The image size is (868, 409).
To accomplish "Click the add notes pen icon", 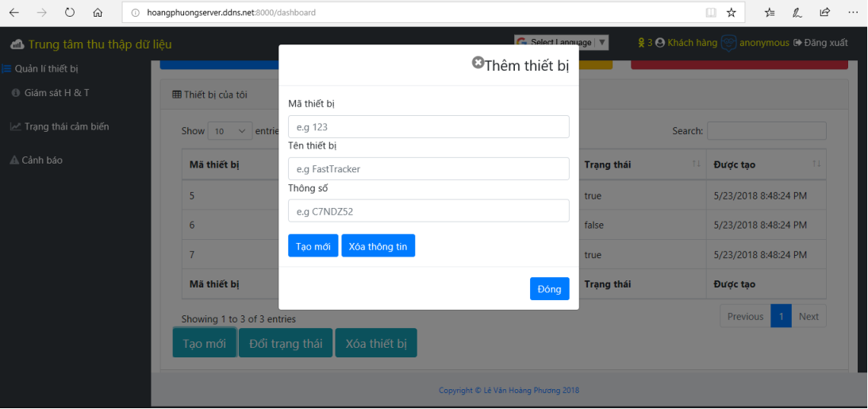I will [797, 12].
